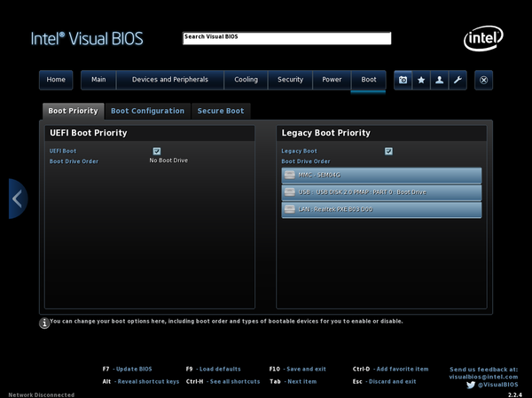This screenshot has height=398, width=532.
Task: Toggle the UEFI Boot checkbox
Action: (x=157, y=151)
